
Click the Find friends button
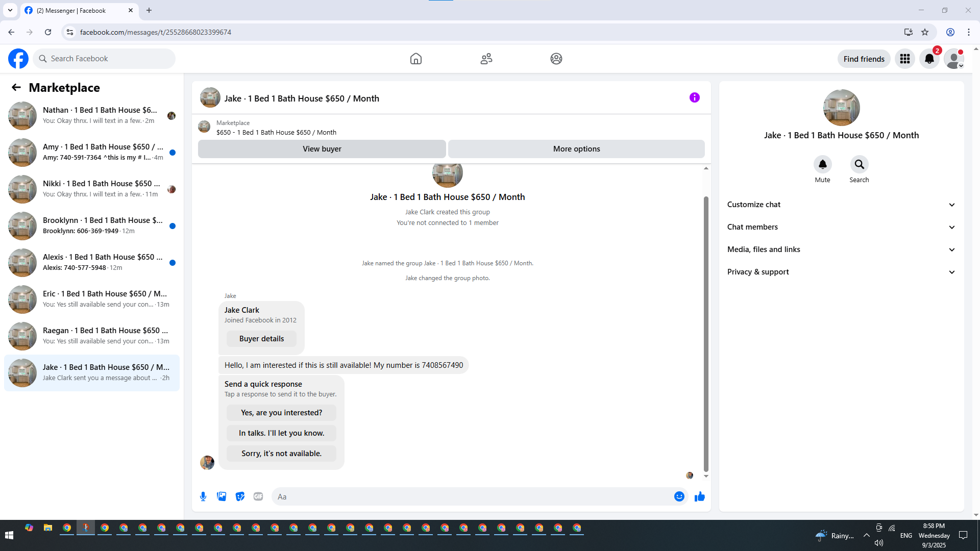[864, 59]
